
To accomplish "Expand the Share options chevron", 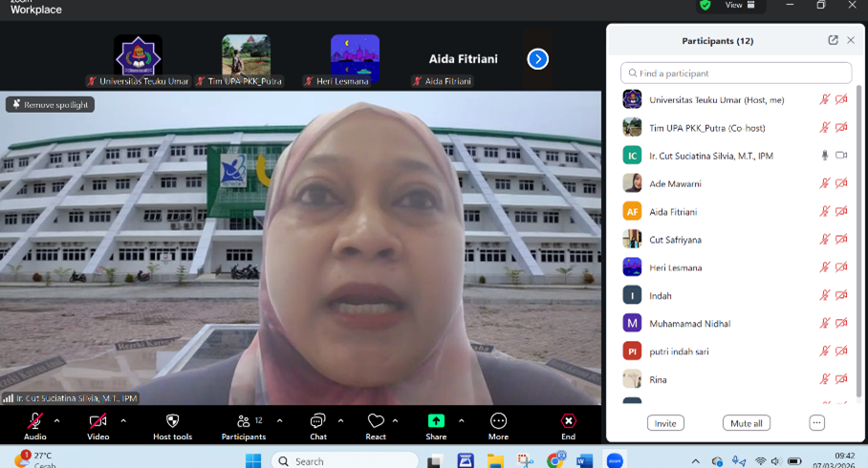I will [x=462, y=420].
